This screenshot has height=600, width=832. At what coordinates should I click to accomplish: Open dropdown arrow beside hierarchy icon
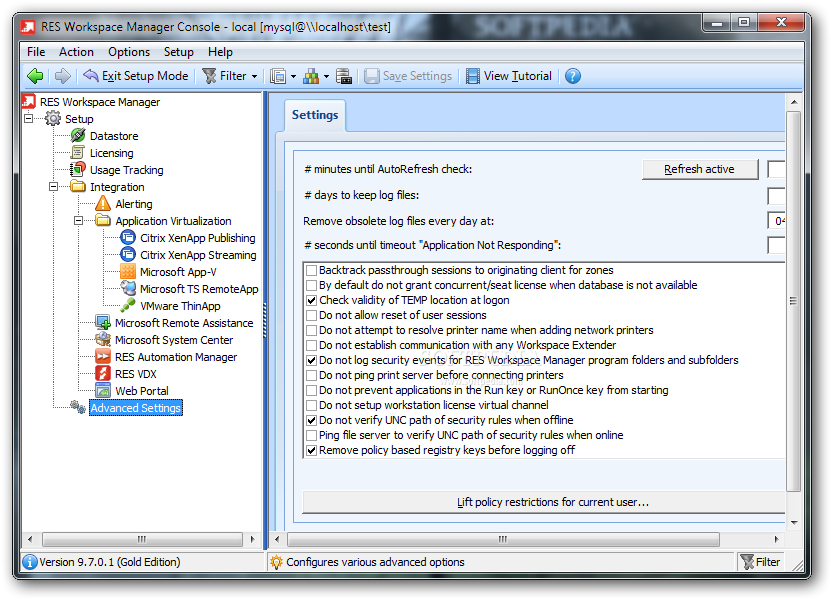coord(326,76)
